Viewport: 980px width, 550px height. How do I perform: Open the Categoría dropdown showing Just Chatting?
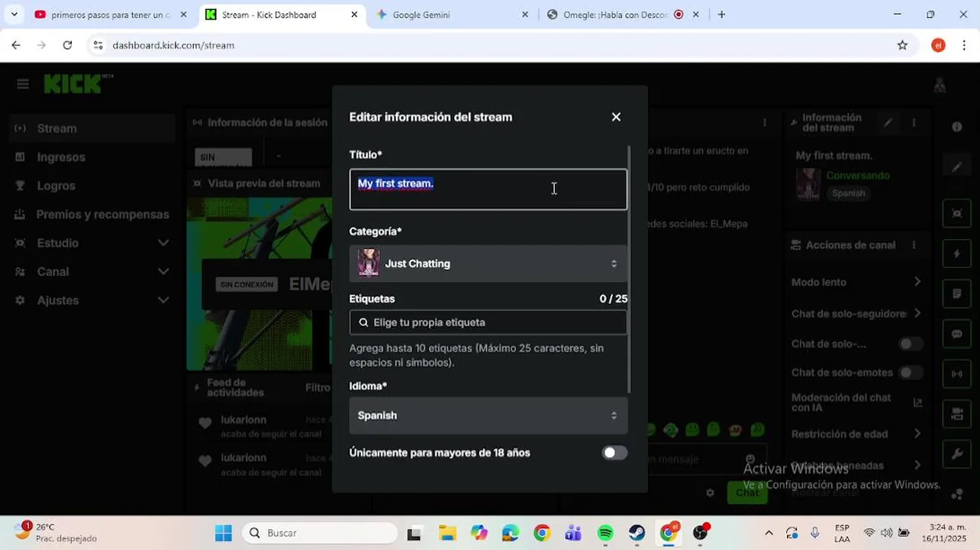pyautogui.click(x=488, y=264)
